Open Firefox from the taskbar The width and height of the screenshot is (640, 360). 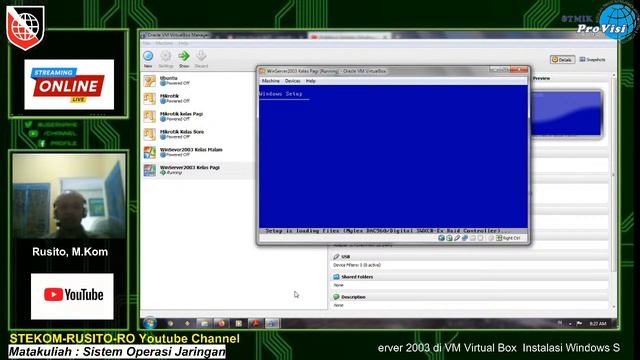point(221,324)
